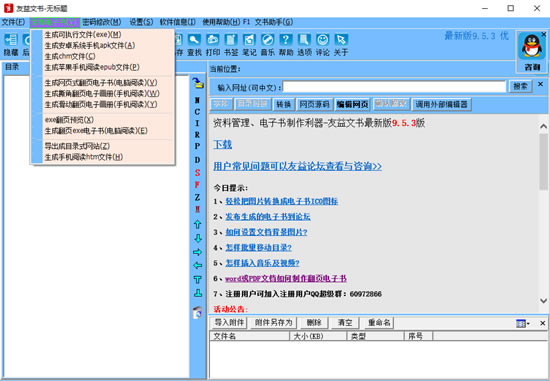Open the 设置(S) menu
Screen dimensions: 550x381
pyautogui.click(x=141, y=22)
